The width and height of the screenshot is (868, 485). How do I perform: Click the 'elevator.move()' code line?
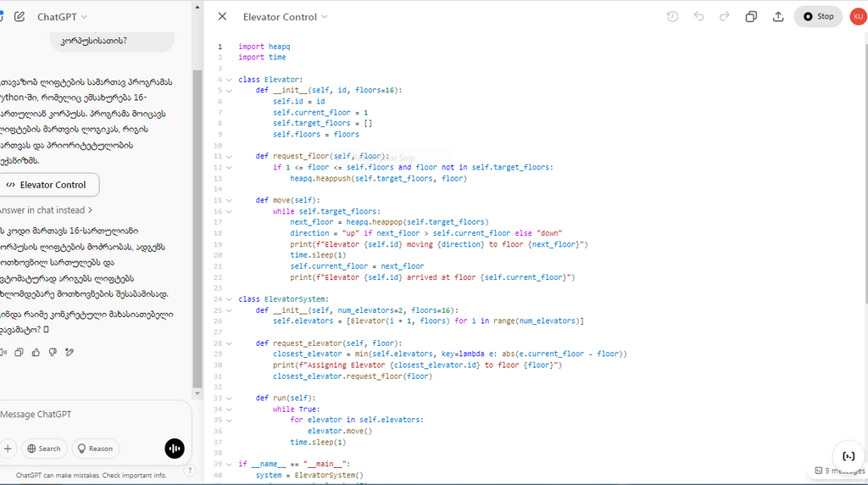tap(340, 431)
